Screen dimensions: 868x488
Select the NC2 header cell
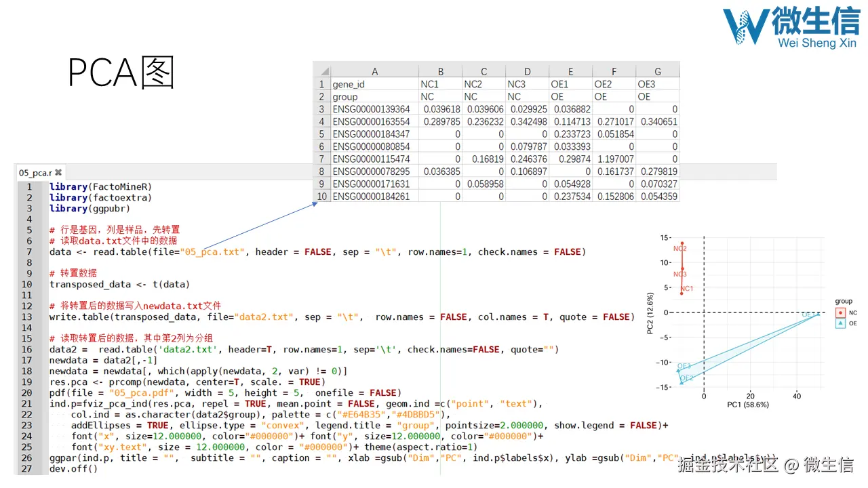point(484,84)
